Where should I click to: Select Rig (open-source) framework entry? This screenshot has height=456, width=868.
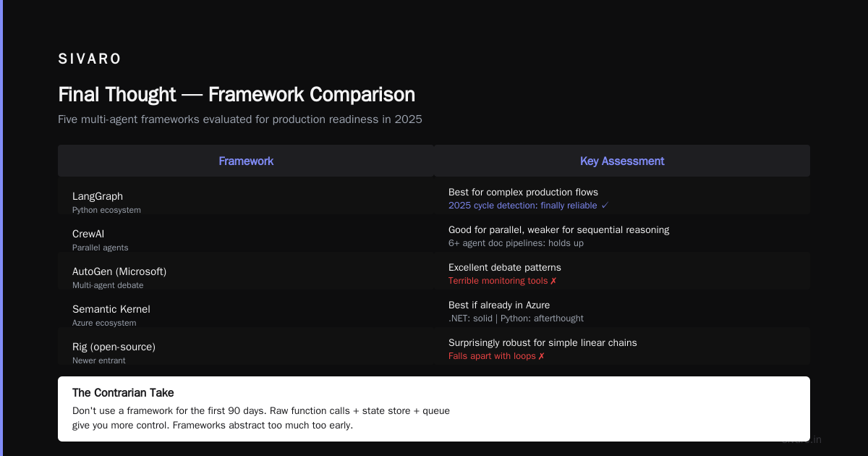(114, 347)
